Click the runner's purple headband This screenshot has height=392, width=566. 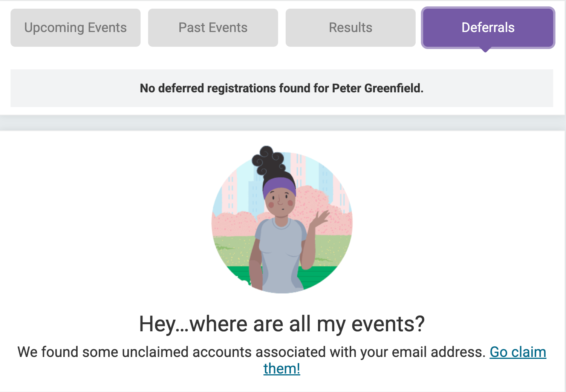pos(279,185)
